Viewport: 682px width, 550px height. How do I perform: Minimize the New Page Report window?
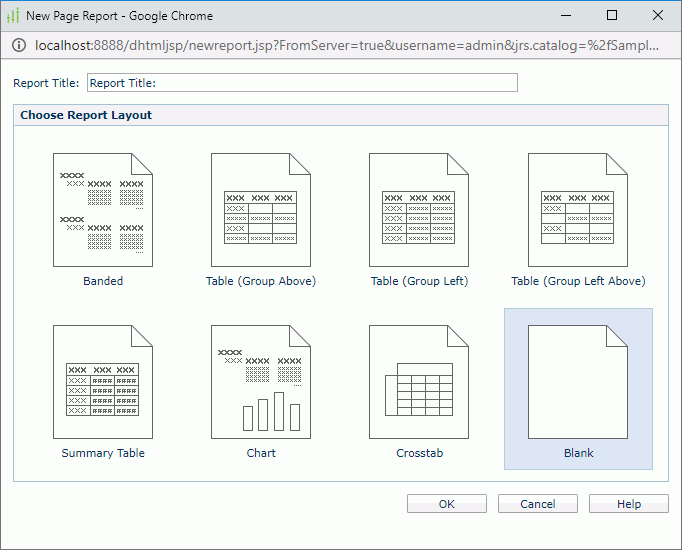pyautogui.click(x=566, y=15)
